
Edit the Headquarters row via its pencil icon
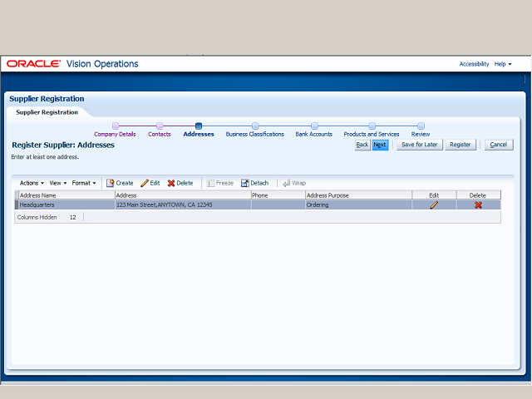pos(434,205)
